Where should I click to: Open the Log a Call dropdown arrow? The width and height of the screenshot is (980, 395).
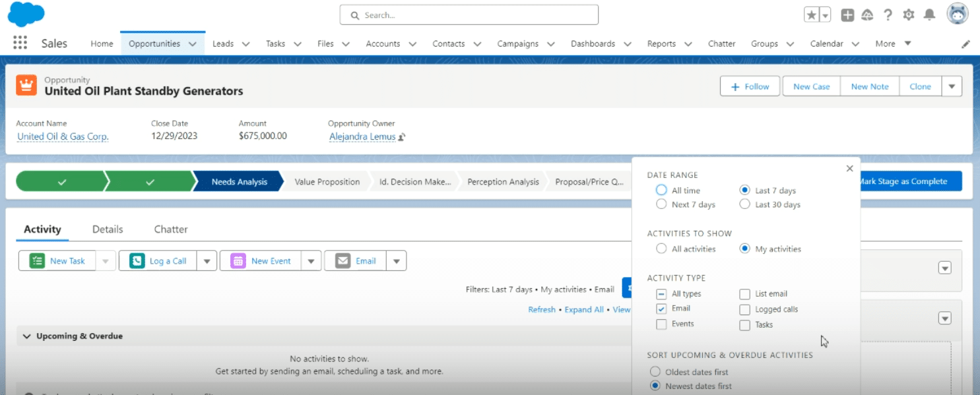tap(207, 261)
